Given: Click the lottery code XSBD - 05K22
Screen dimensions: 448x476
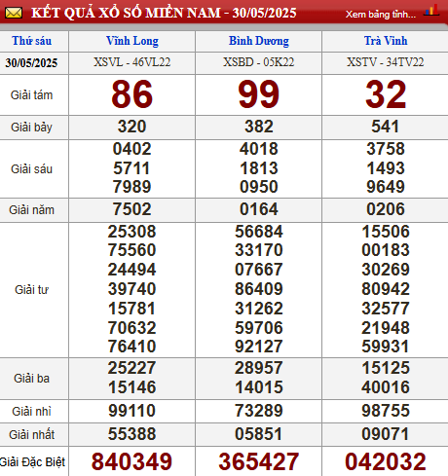Looking at the screenshot, I should pyautogui.click(x=259, y=62).
